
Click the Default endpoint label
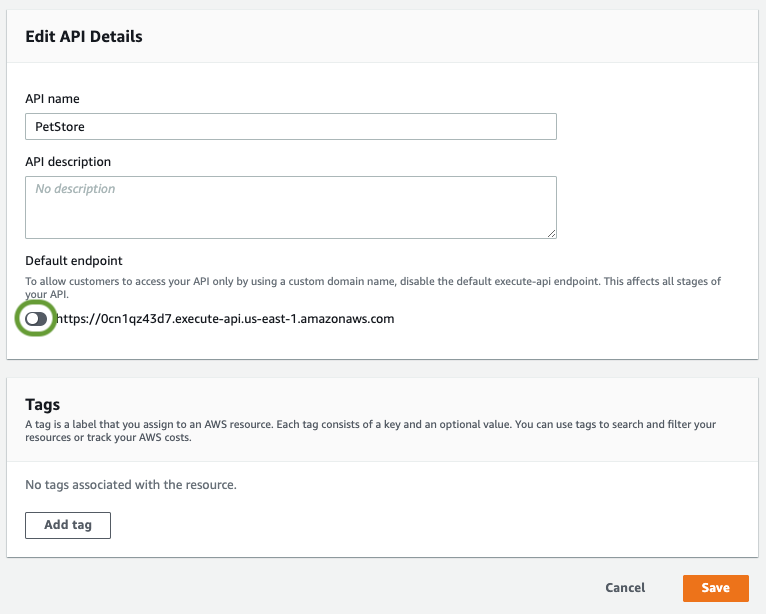tap(73, 260)
